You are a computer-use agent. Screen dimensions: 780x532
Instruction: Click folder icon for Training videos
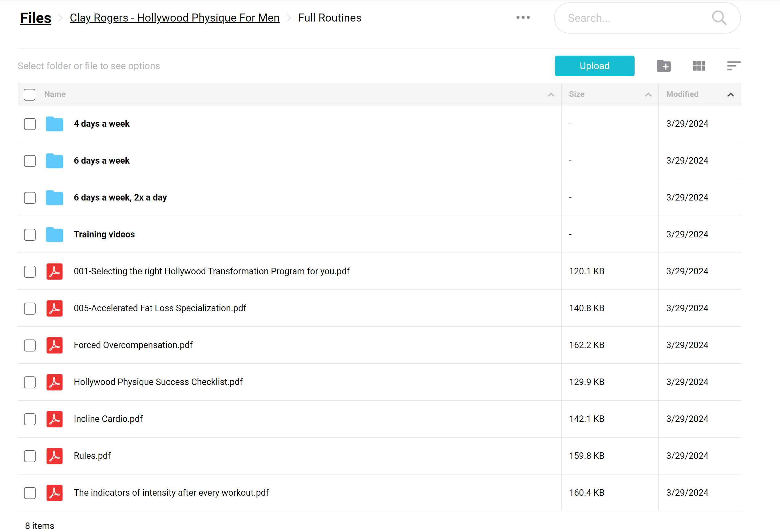coord(54,235)
